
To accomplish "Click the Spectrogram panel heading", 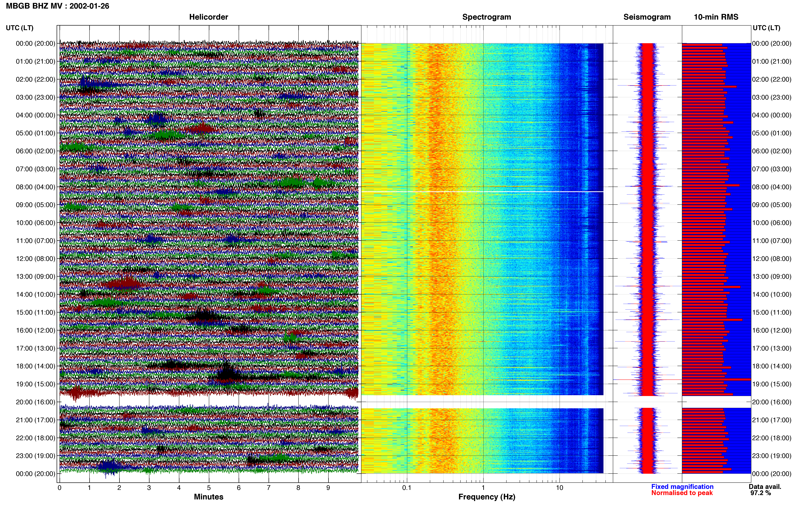I will (x=487, y=17).
